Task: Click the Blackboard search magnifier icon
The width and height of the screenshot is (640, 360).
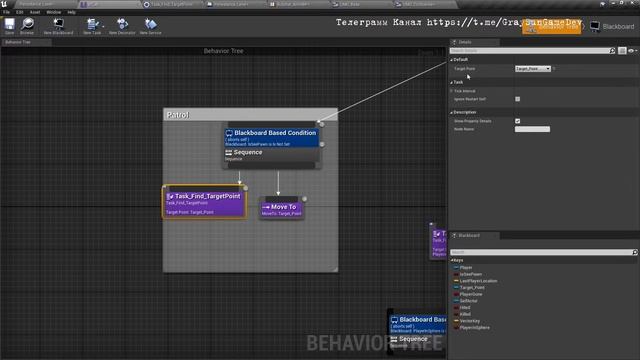Action: click(x=635, y=252)
